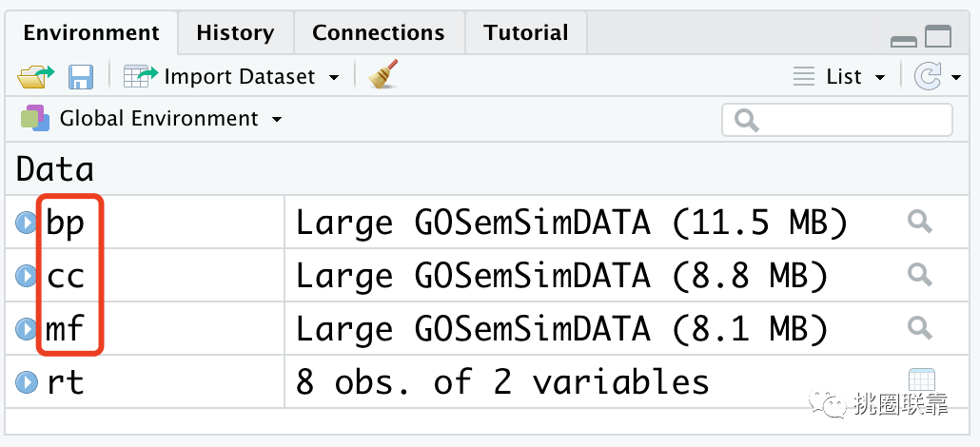Expand the bp object details
Screen dimensions: 980x447
coord(27,223)
